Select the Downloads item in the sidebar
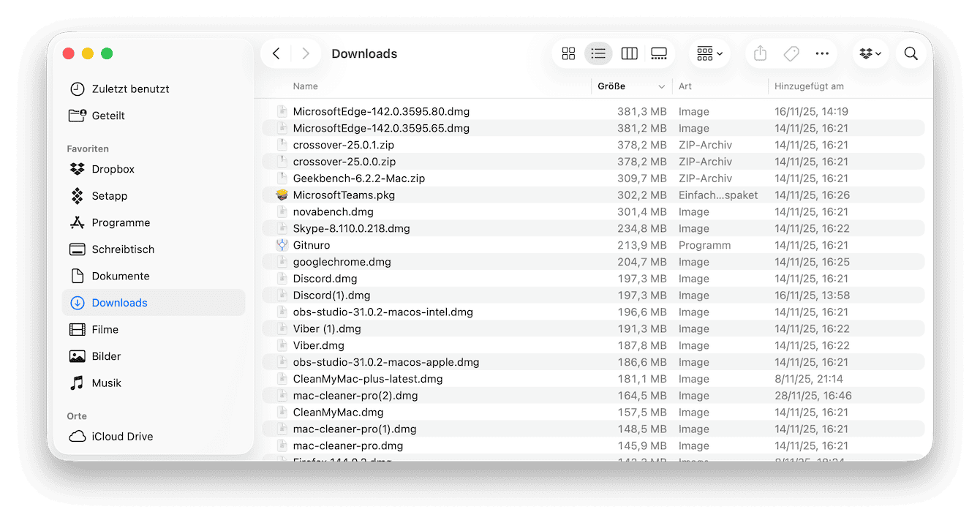 (119, 302)
